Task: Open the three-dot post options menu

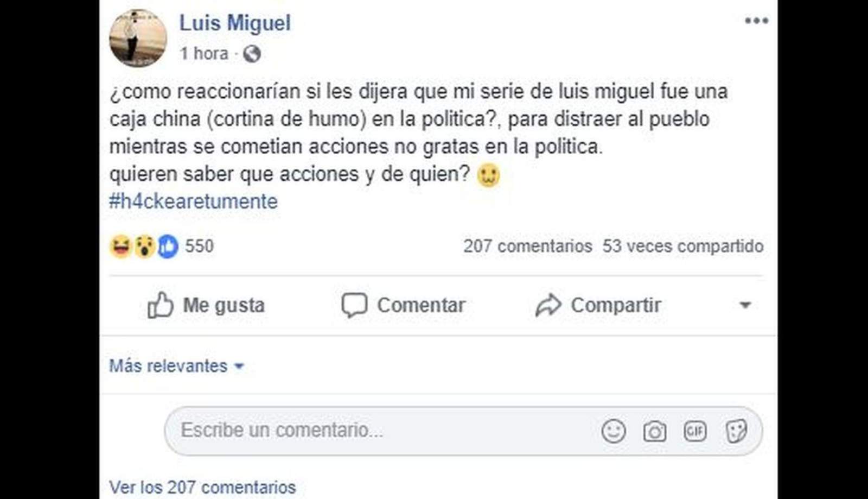Action: click(756, 21)
